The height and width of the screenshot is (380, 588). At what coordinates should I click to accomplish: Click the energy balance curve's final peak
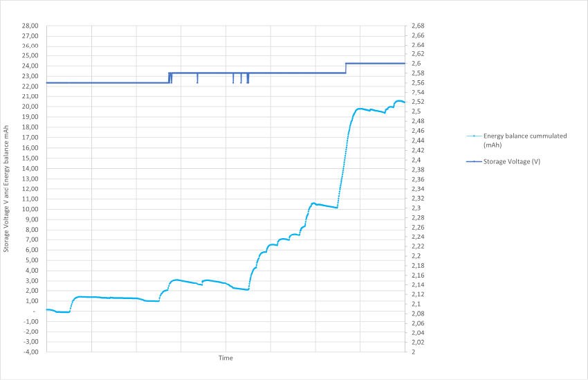[x=399, y=101]
